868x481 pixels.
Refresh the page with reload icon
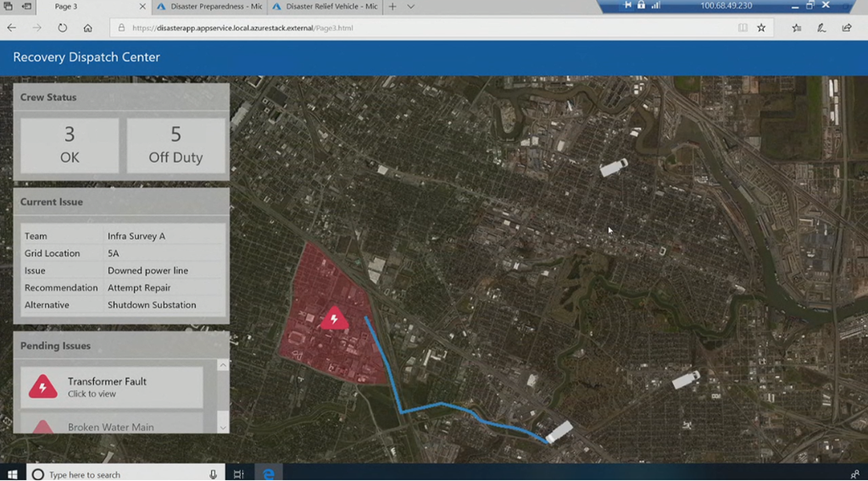pyautogui.click(x=63, y=28)
